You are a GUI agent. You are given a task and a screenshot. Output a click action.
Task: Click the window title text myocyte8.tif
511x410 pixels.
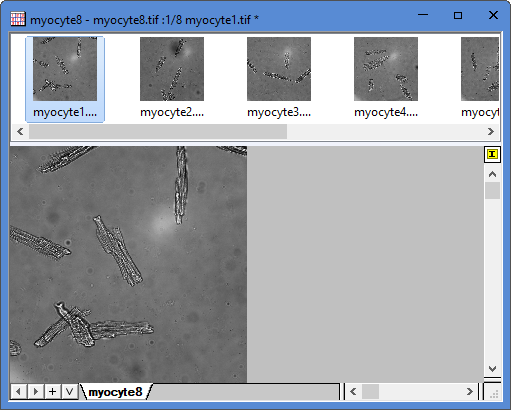click(126, 20)
